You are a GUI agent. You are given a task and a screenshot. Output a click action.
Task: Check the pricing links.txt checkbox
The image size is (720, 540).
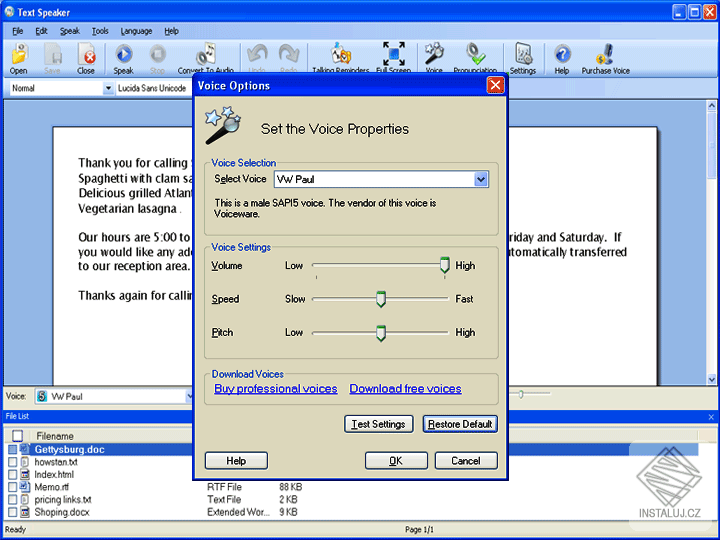pos(12,499)
